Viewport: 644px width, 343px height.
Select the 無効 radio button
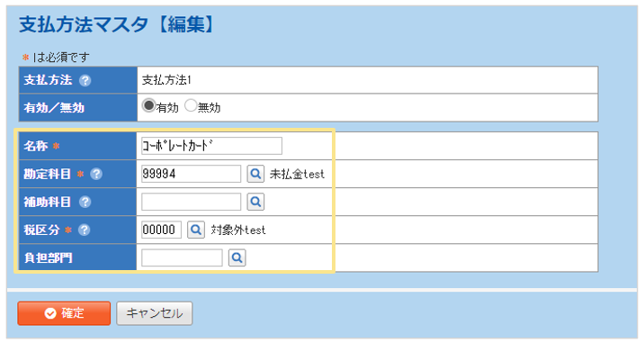point(191,105)
